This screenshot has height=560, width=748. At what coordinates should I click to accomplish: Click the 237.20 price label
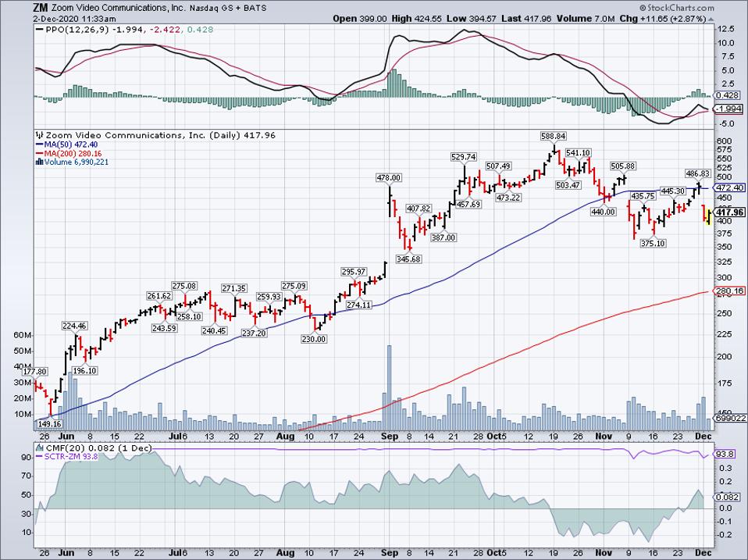coord(254,333)
